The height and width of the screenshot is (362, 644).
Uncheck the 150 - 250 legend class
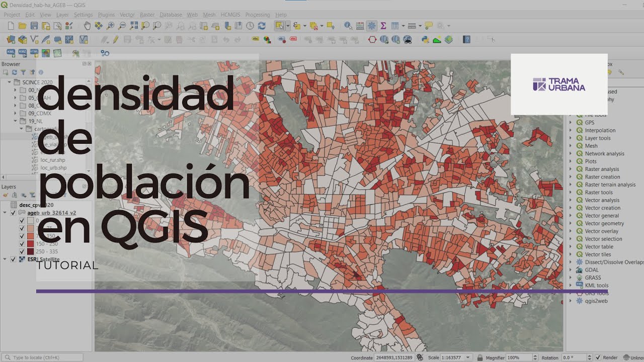tap(22, 244)
